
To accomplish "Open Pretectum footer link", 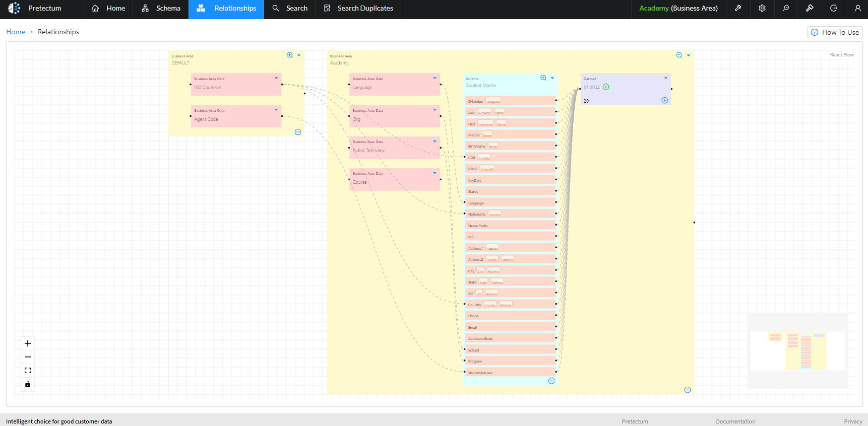I will pyautogui.click(x=635, y=421).
